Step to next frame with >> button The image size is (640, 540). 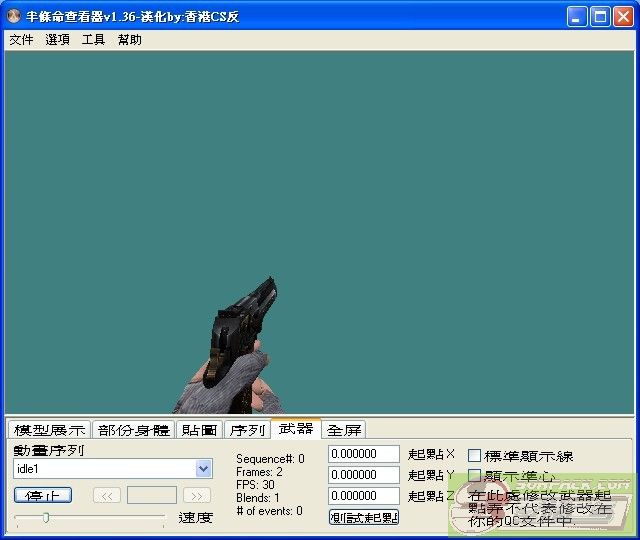pyautogui.click(x=197, y=496)
